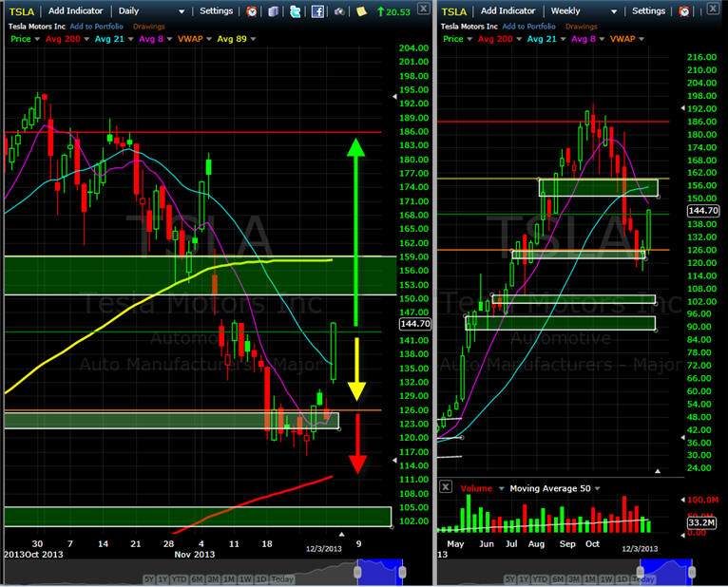Click the TSLA ticker in Daily chart
This screenshot has width=728, height=587.
(22, 11)
